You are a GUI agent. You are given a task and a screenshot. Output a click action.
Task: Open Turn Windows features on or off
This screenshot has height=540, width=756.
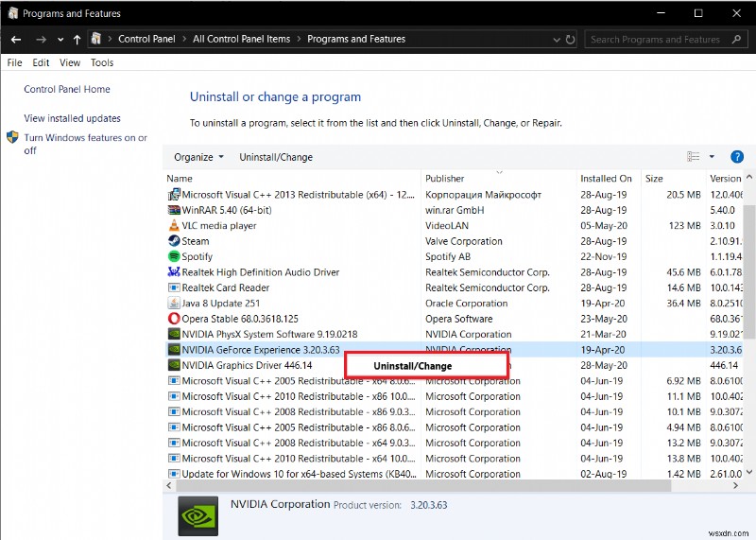[x=85, y=144]
